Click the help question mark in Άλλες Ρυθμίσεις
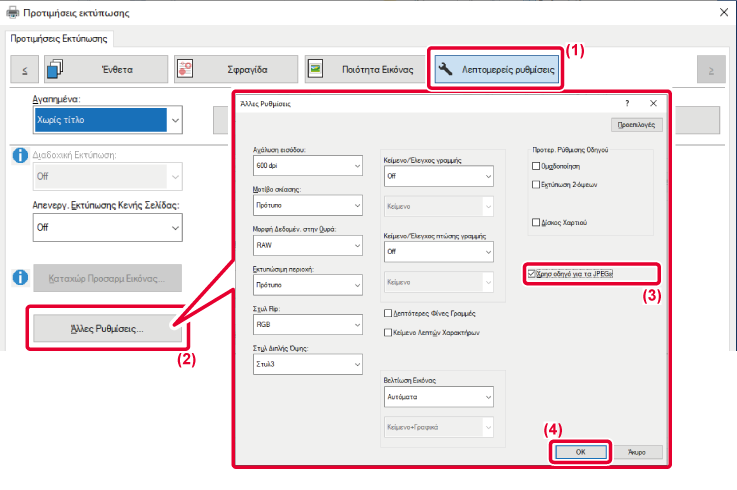737x490 pixels. click(x=627, y=103)
